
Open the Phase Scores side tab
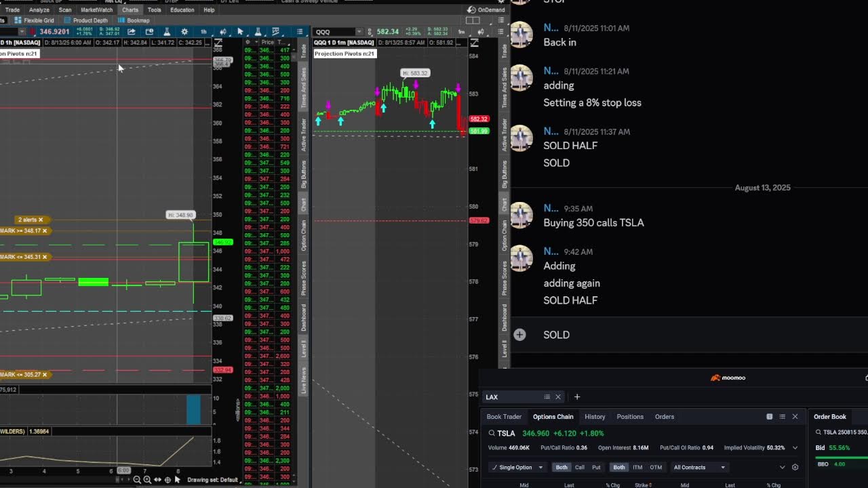coord(304,278)
